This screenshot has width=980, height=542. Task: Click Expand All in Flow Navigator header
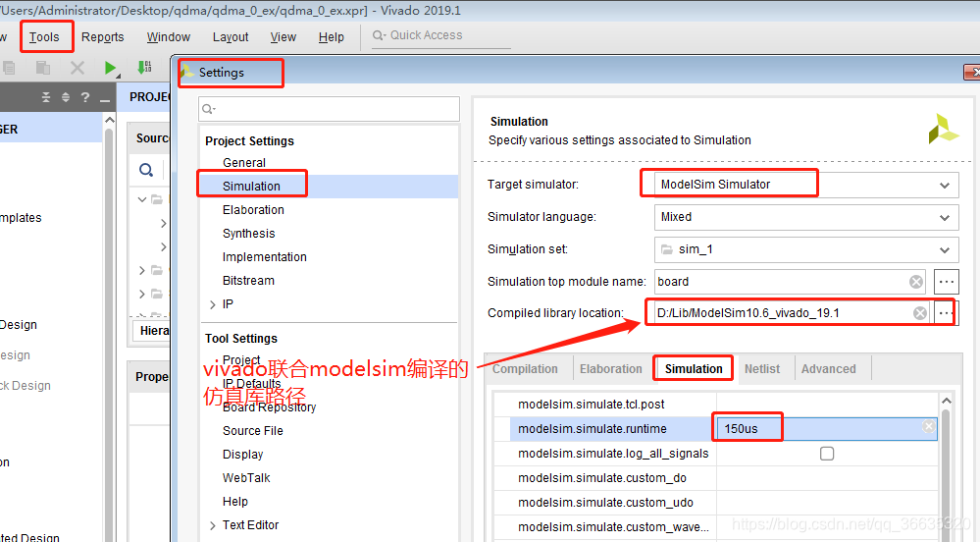(66, 97)
